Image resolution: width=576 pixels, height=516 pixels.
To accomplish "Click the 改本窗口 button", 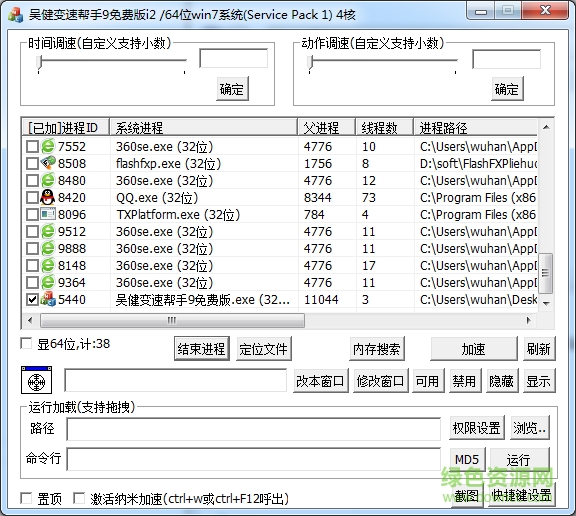I will coord(321,381).
